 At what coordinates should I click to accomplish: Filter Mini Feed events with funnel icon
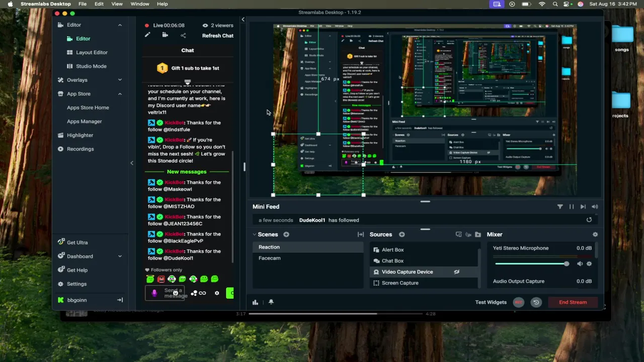point(560,207)
